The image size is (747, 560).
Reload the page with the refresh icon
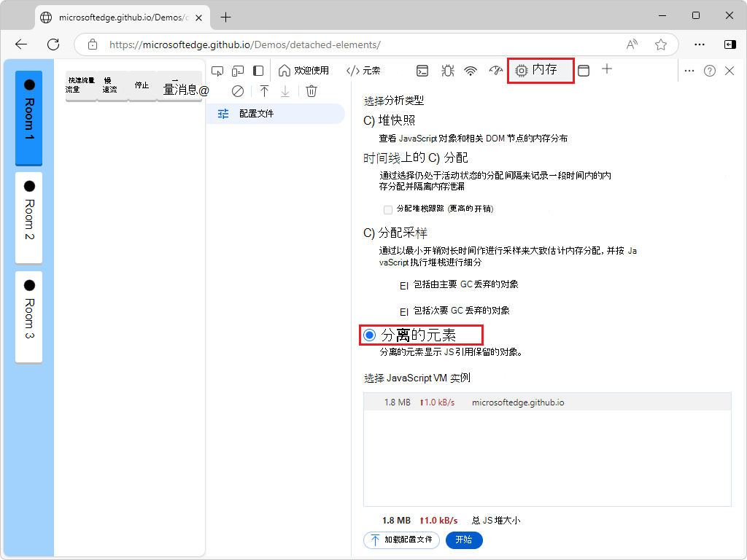click(x=53, y=44)
